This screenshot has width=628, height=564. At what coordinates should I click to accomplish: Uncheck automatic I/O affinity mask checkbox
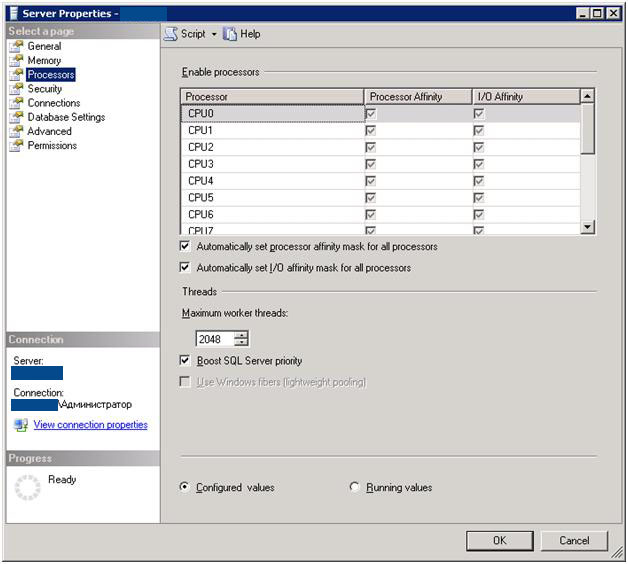click(185, 268)
